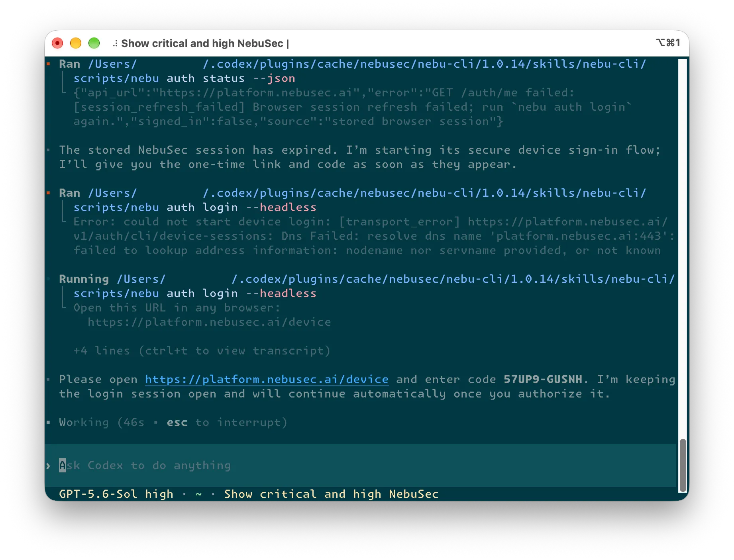
Task: Click the red close window button
Action: tap(58, 43)
